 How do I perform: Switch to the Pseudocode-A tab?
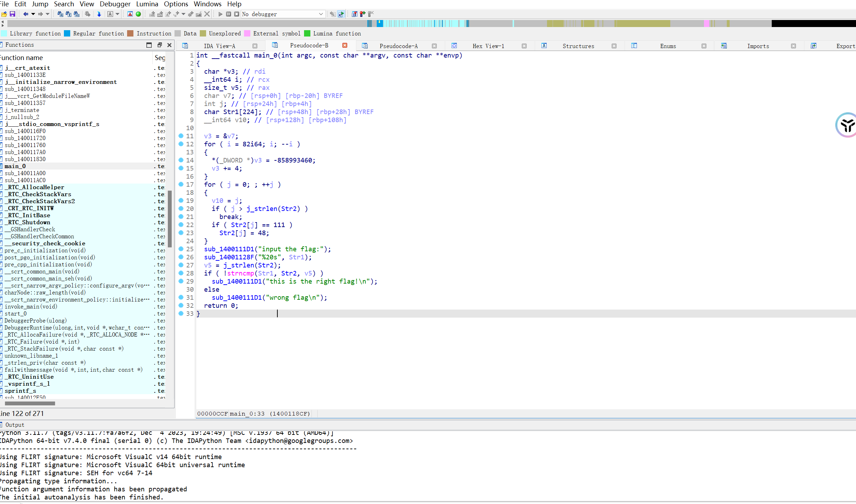pyautogui.click(x=399, y=46)
